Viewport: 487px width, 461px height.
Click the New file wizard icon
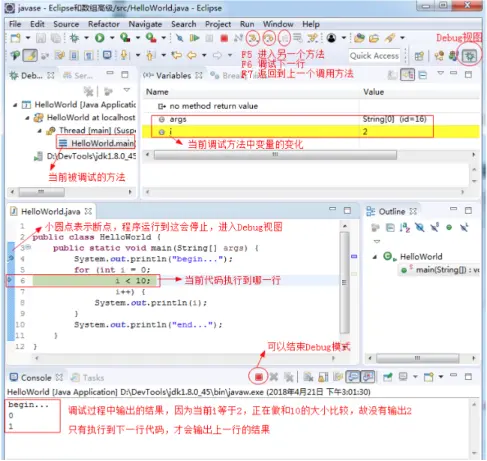pyautogui.click(x=15, y=38)
